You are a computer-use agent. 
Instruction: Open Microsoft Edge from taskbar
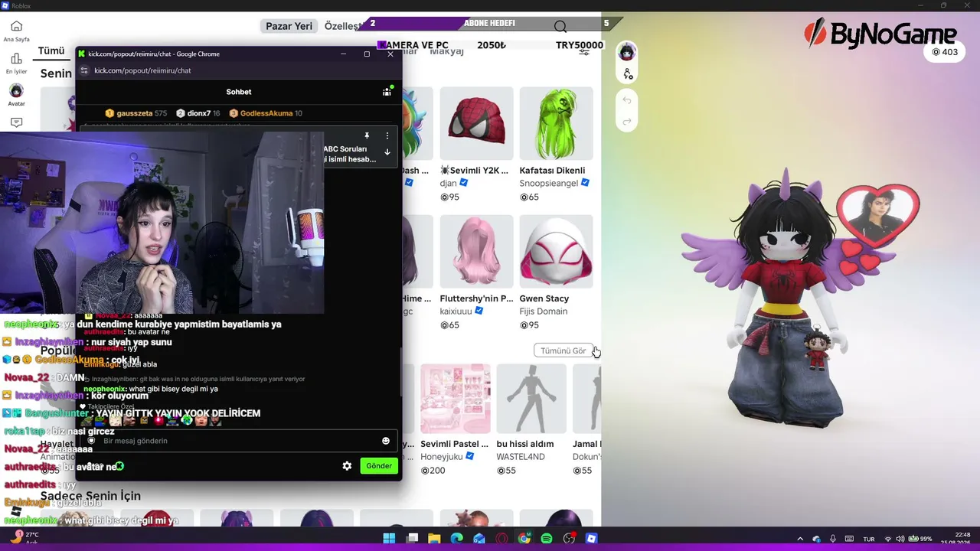click(x=457, y=539)
